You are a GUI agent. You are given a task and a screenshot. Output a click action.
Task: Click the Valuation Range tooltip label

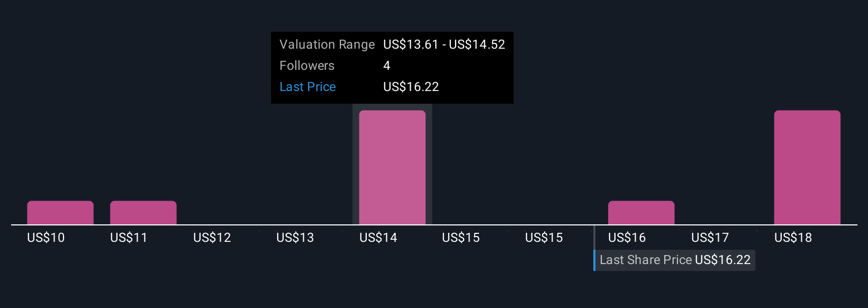coord(327,44)
